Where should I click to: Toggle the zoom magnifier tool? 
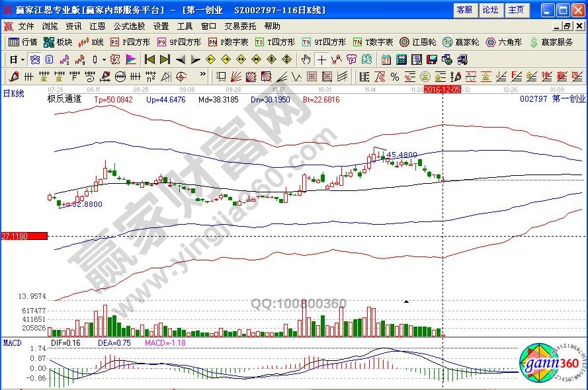(35, 59)
